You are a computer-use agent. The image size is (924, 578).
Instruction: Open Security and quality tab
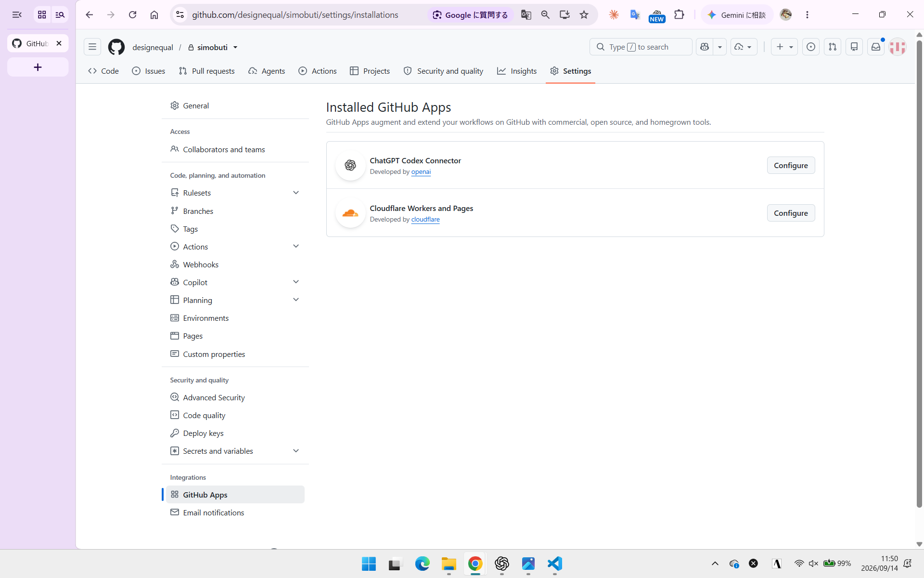(x=443, y=71)
